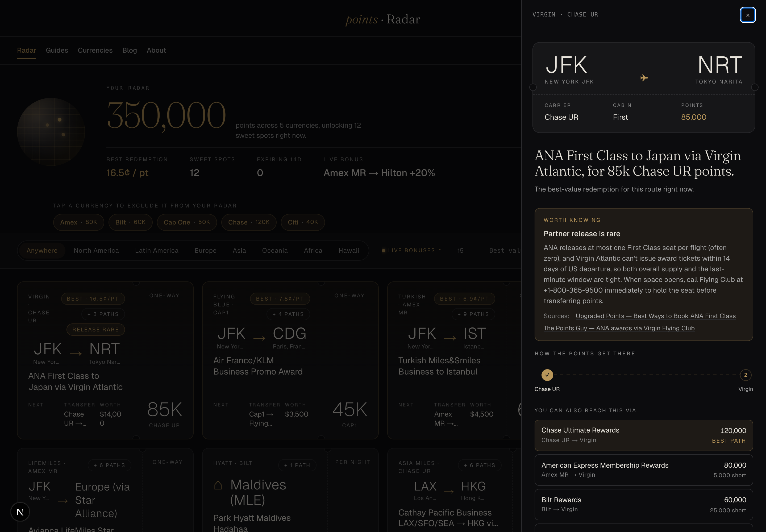This screenshot has height=532, width=766.
Task: Click the Sweet Spots count 12
Action: 194,173
